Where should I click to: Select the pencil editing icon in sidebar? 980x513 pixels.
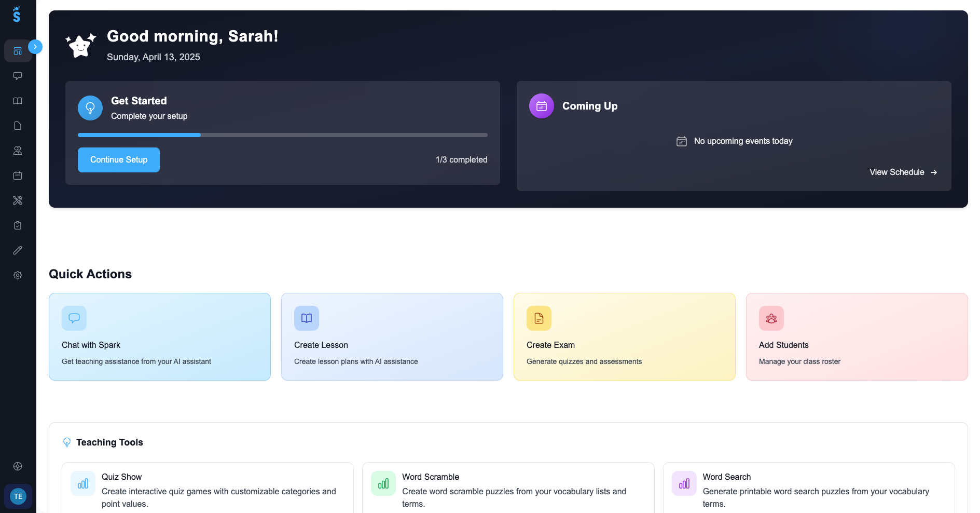pyautogui.click(x=18, y=250)
